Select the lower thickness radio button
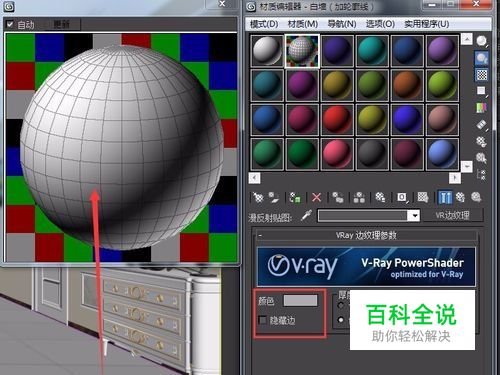This screenshot has height=375, width=500. click(x=341, y=320)
